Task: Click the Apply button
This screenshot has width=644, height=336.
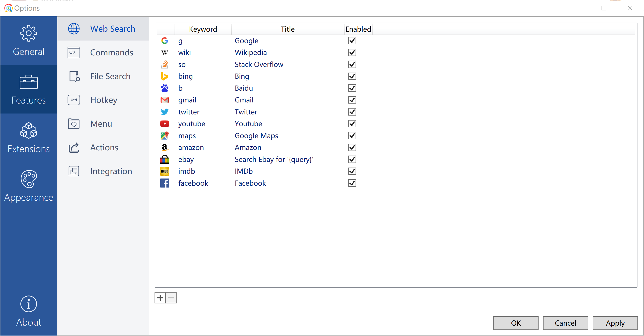Action: click(615, 323)
